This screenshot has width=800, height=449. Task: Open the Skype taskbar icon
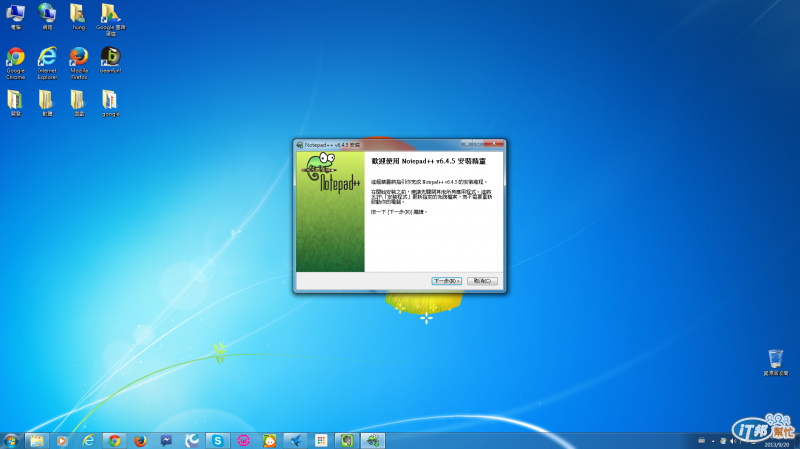[x=218, y=441]
